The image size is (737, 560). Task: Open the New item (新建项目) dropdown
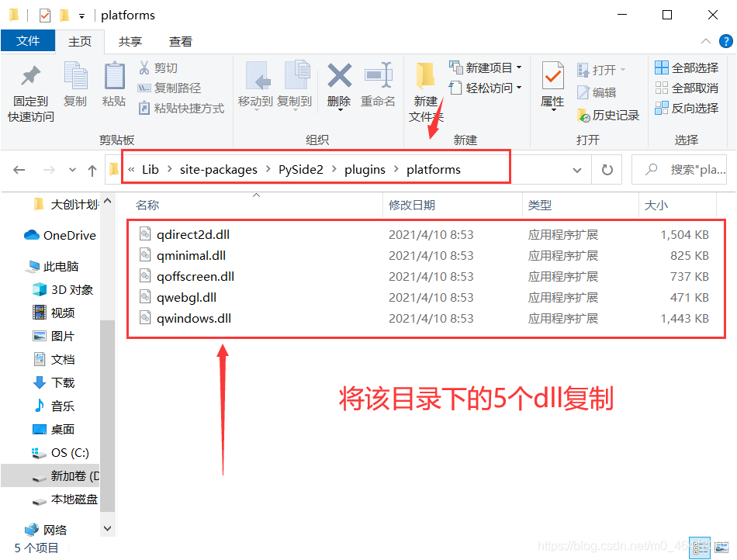(485, 67)
